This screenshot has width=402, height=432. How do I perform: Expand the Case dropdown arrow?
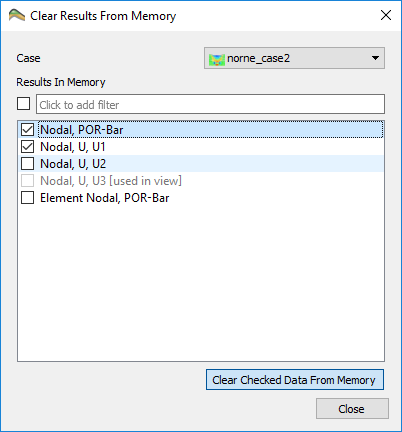(x=375, y=58)
